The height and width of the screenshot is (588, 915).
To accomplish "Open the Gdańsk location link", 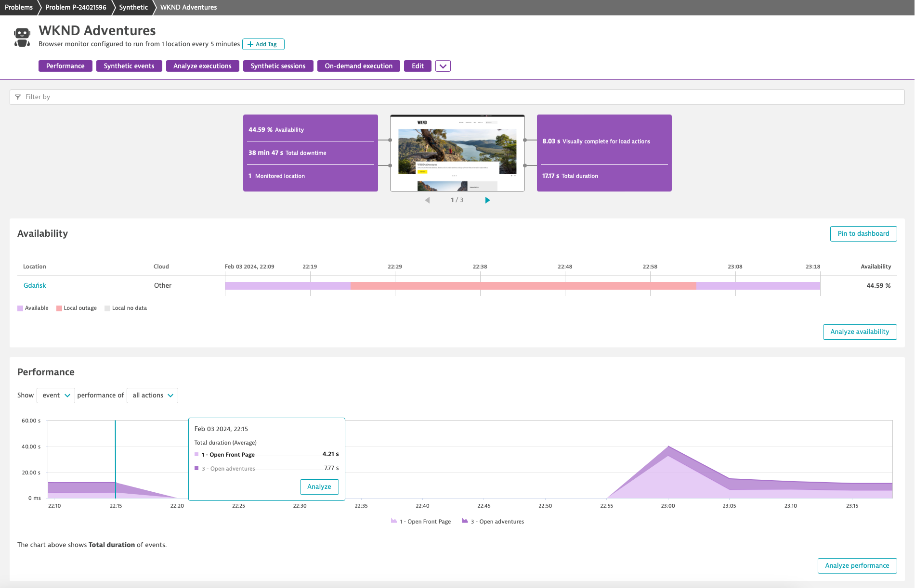I will tap(34, 285).
